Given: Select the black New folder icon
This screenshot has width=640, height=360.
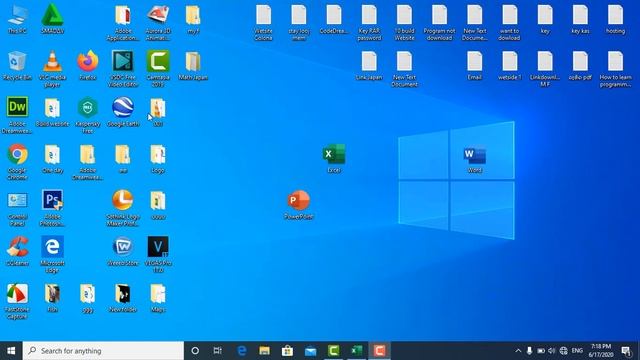Looking at the screenshot, I should [x=123, y=298].
